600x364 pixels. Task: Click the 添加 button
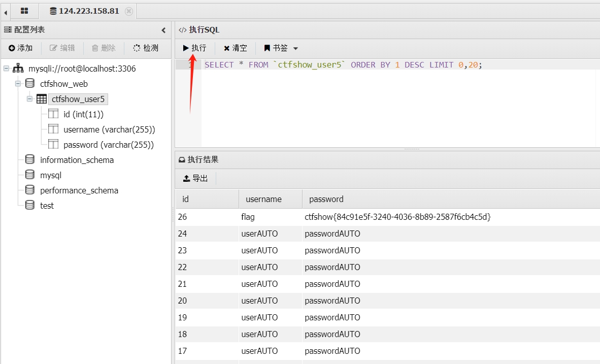tap(20, 48)
